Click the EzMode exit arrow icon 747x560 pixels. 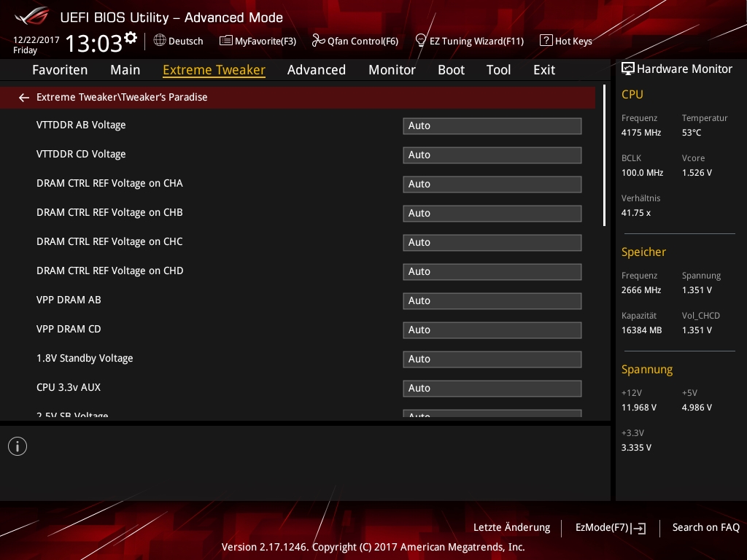tap(639, 528)
